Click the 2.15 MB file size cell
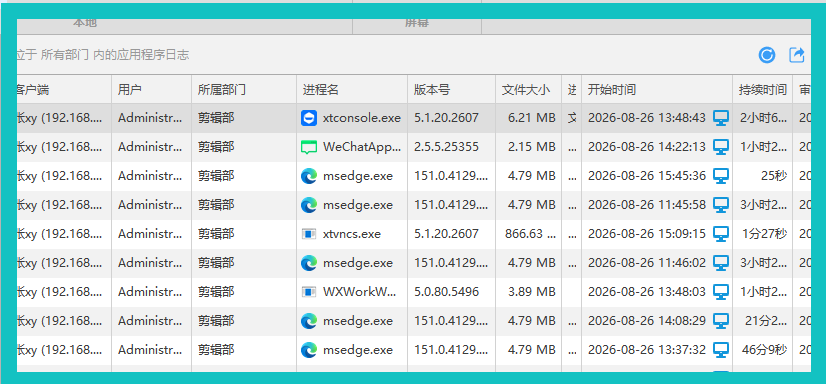This screenshot has width=826, height=384. (532, 147)
